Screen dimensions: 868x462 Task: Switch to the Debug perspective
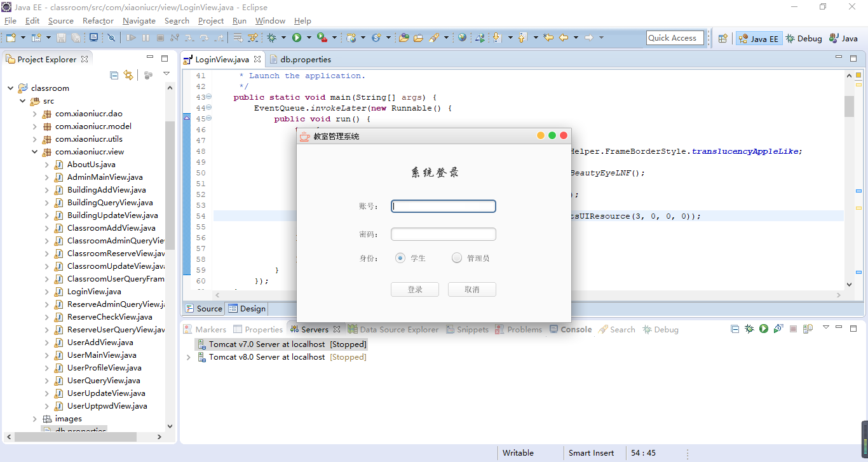tap(804, 38)
